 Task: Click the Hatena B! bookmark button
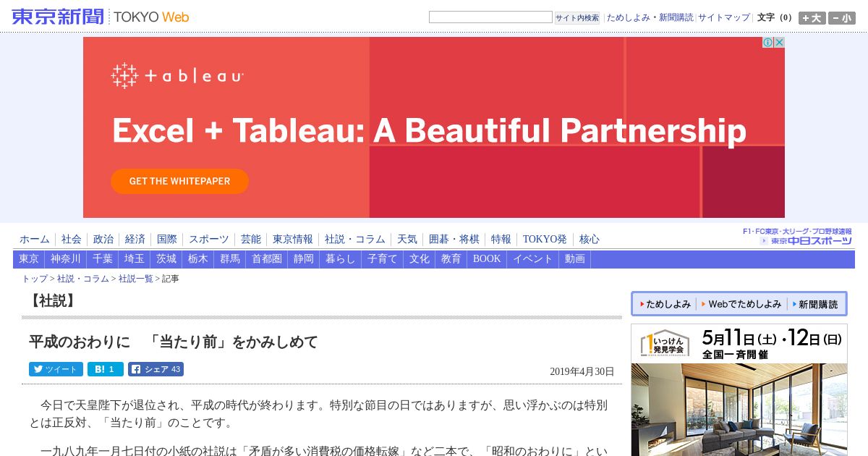106,369
